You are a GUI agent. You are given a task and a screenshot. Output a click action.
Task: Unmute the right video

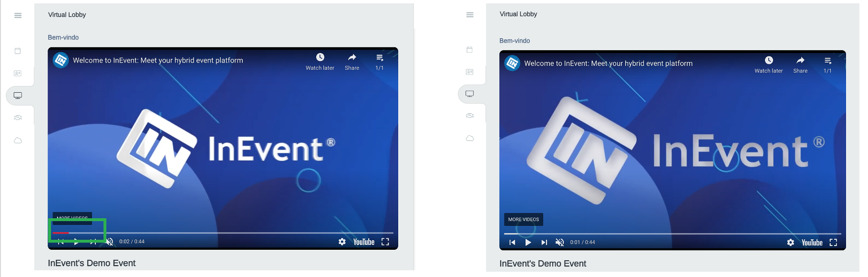pos(559,243)
